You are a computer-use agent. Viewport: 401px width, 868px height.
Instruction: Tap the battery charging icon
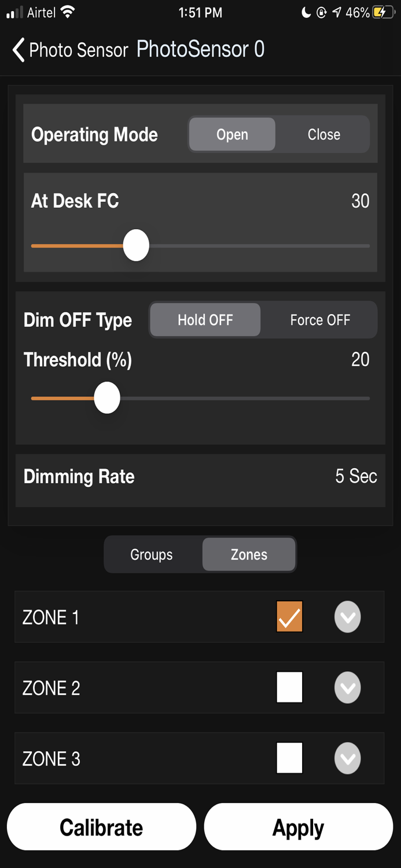pos(381,13)
